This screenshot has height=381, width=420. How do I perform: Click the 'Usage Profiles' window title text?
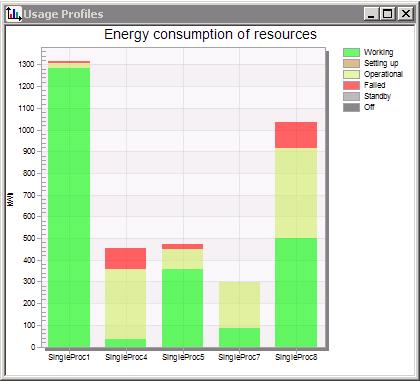coord(63,14)
